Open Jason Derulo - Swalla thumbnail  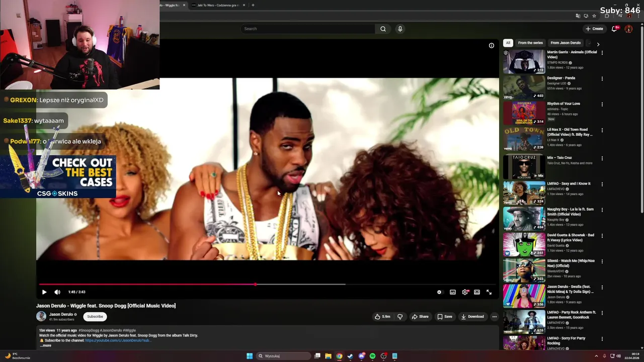click(524, 296)
